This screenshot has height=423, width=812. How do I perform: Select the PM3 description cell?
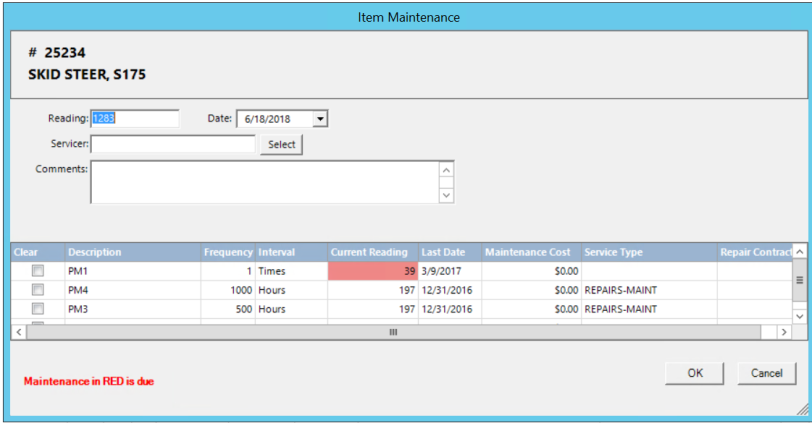tap(133, 309)
